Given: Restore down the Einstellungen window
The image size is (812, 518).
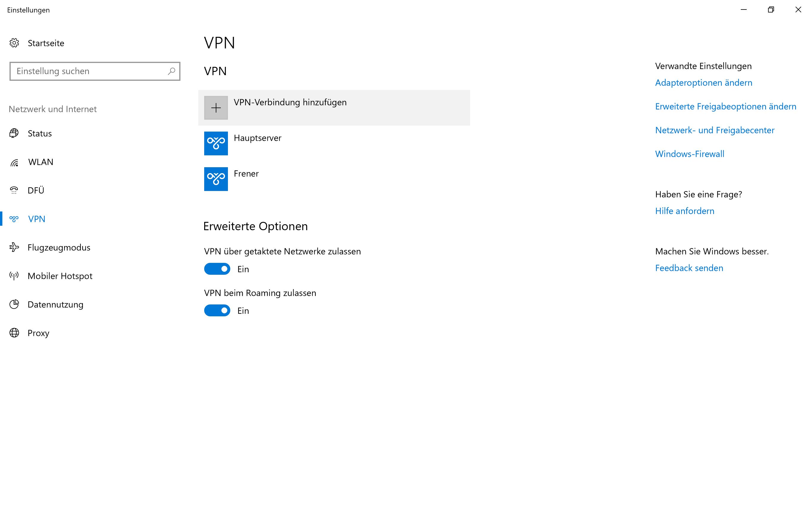Looking at the screenshot, I should point(771,10).
